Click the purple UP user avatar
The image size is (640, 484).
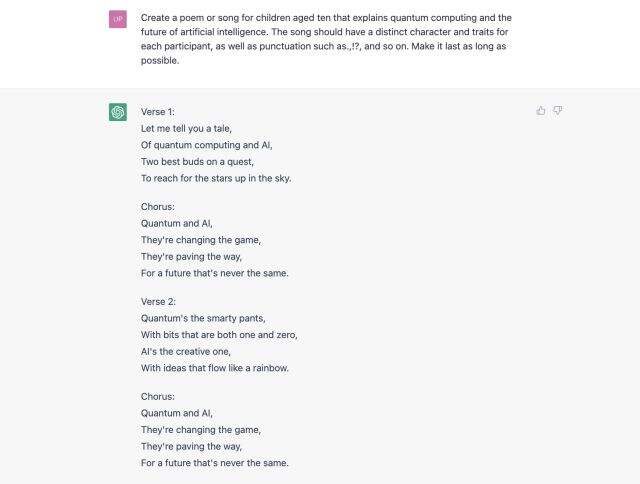tap(118, 20)
